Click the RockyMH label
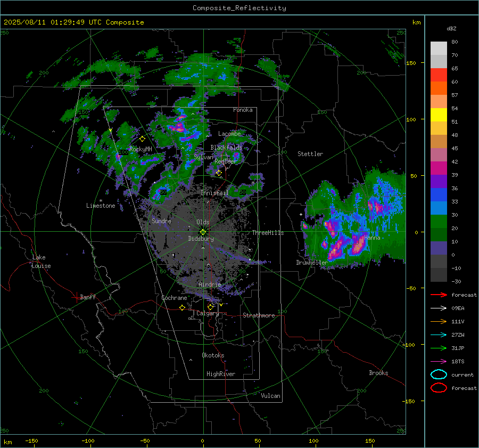The height and width of the screenshot is (448, 479). coord(141,149)
